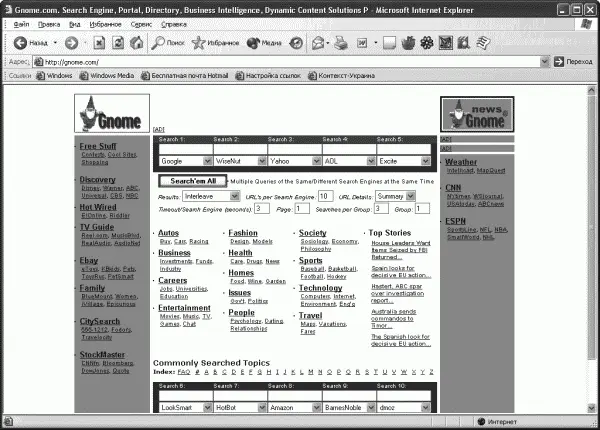Click the Search 3 text field
Viewport: 600px width, 430px height.
295,149
